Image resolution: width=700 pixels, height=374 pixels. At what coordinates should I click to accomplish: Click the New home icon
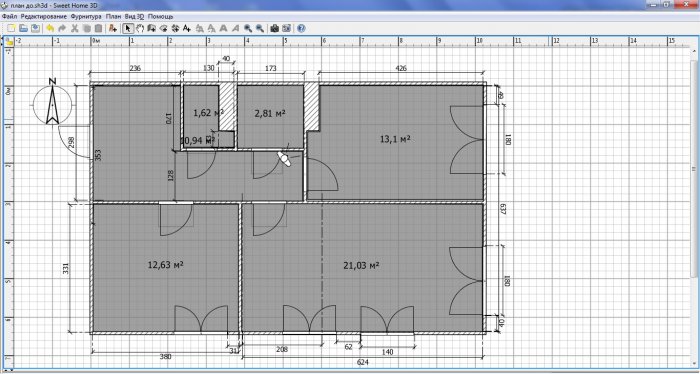tap(11, 28)
